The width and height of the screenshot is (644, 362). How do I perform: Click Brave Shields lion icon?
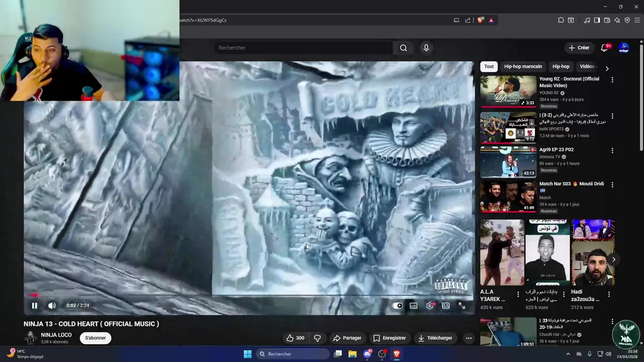coord(480,20)
